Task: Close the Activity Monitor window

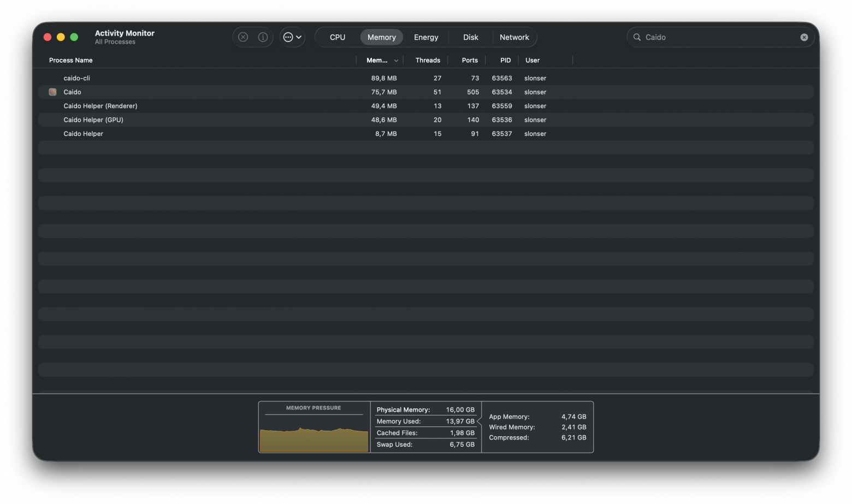Action: 48,37
